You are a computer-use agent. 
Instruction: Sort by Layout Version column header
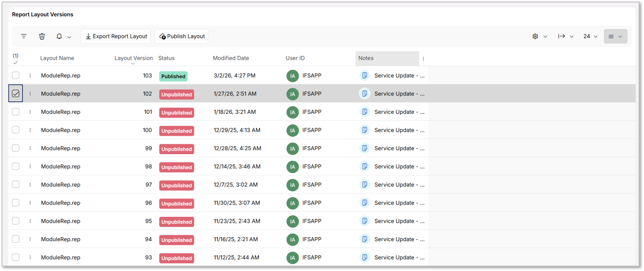[133, 58]
